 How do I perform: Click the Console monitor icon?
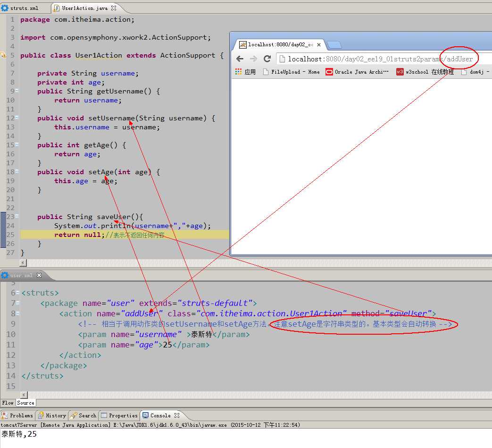coord(145,415)
